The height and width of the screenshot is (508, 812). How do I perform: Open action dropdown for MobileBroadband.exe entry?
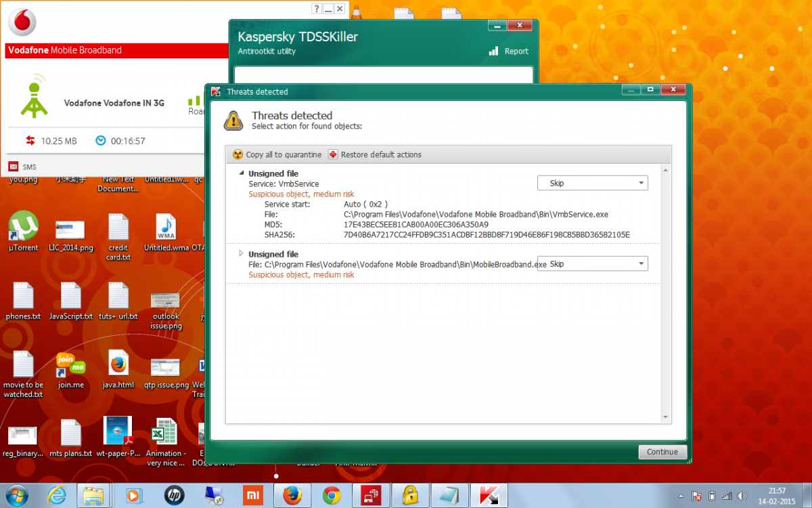pyautogui.click(x=593, y=263)
